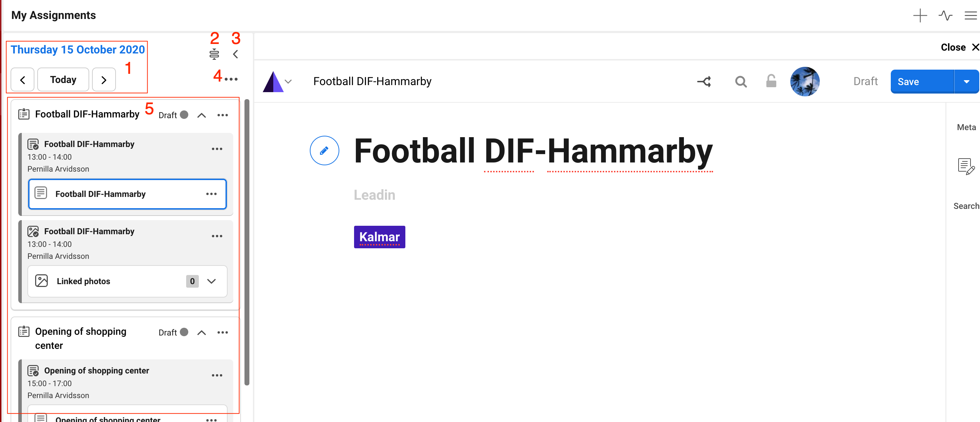The image size is (980, 422).
Task: Click the pencil edit icon beside headline
Action: (324, 151)
